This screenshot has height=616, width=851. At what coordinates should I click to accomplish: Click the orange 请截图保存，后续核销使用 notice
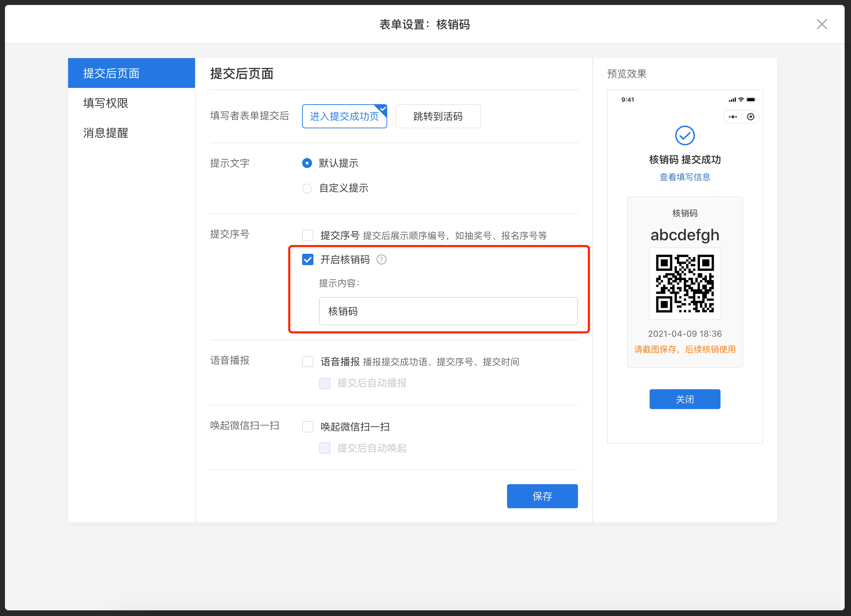click(x=685, y=349)
